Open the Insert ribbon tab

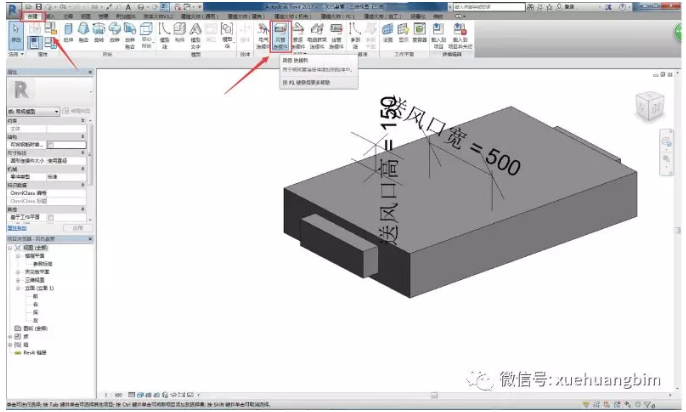click(x=50, y=16)
